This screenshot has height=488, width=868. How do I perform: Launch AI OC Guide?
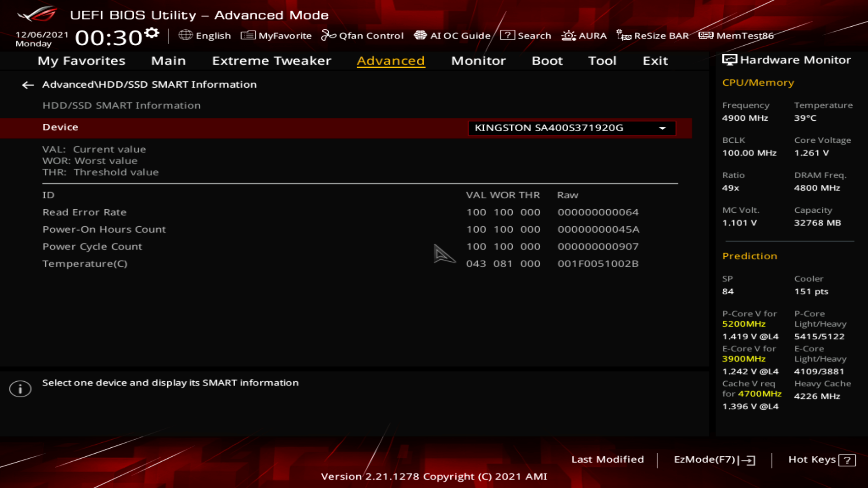coord(452,35)
